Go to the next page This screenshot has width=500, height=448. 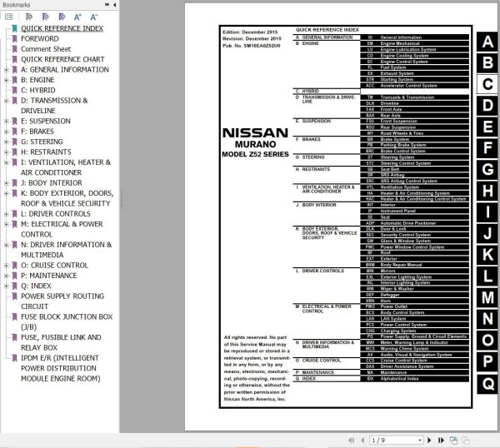pos(429,440)
